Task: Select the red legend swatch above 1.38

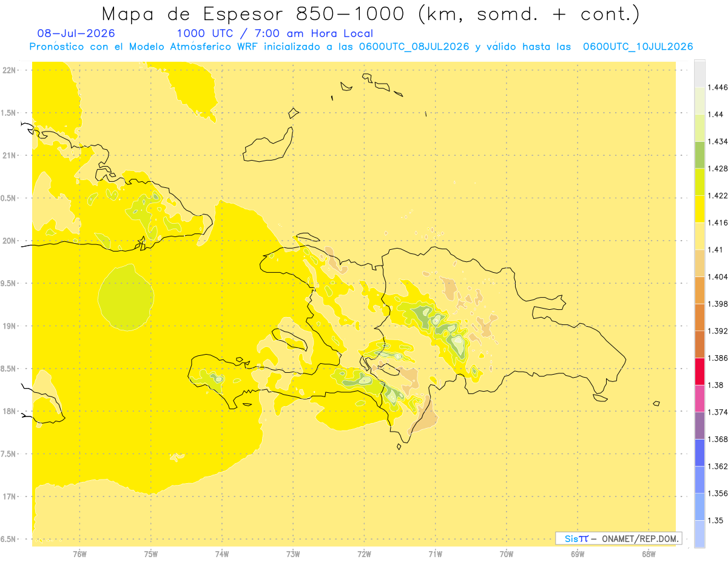Action: click(x=699, y=371)
